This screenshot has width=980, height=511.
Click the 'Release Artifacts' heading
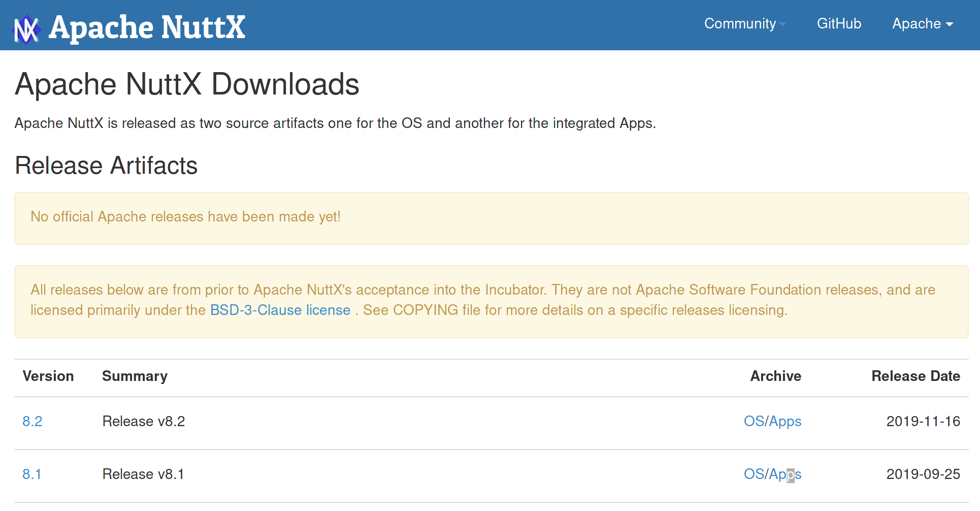106,166
